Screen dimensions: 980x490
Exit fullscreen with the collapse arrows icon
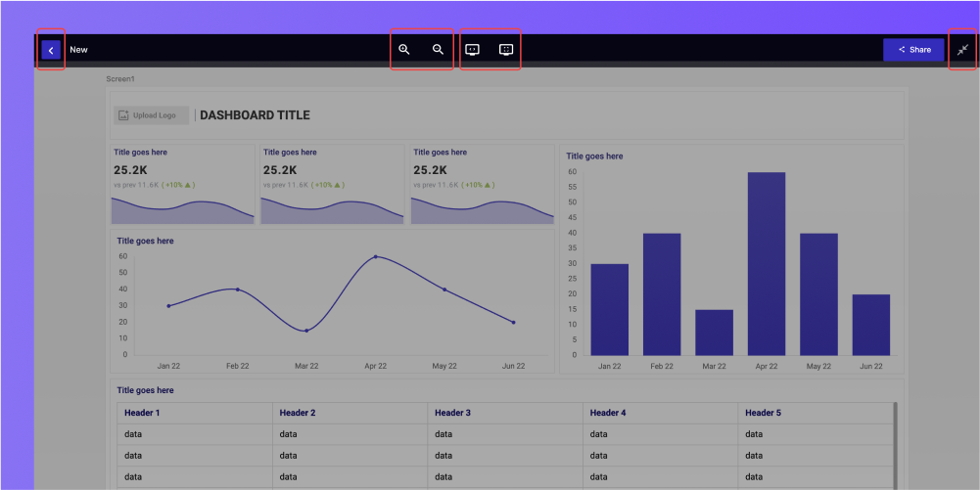[x=962, y=50]
